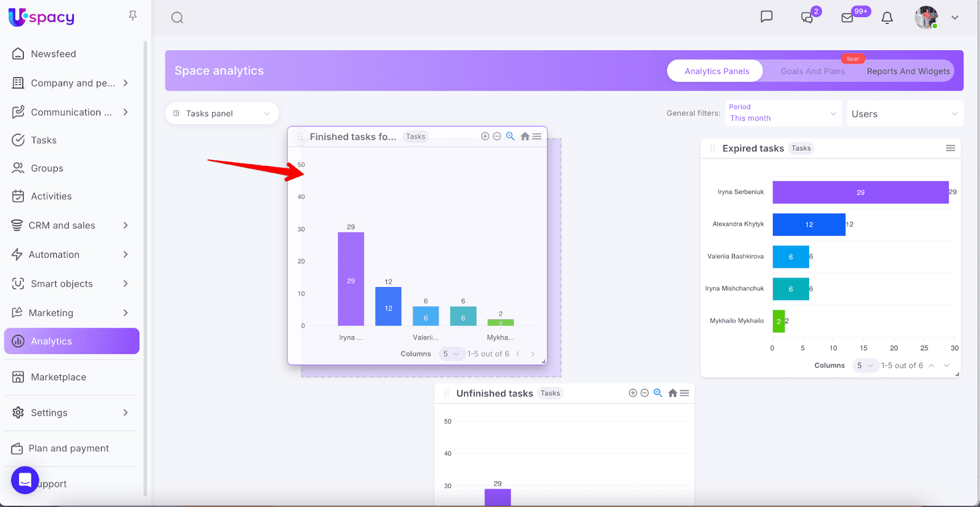Image resolution: width=980 pixels, height=507 pixels.
Task: Open the Support chat bubble
Action: 25,480
